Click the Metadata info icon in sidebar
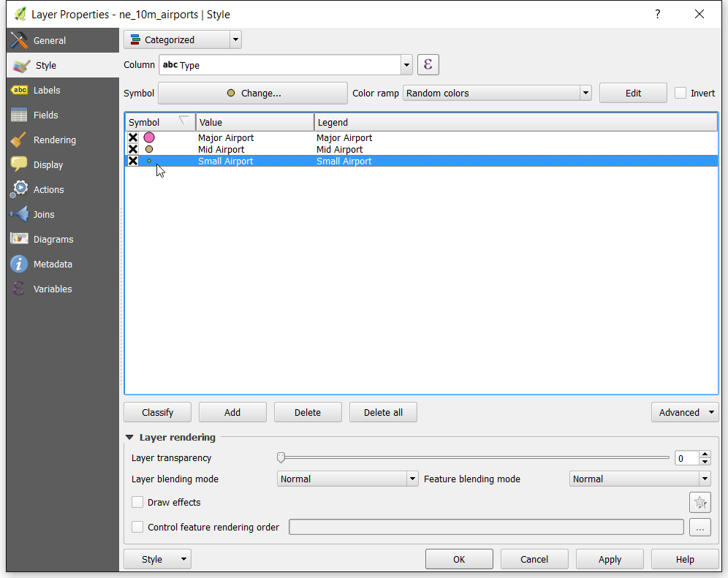 (x=19, y=264)
